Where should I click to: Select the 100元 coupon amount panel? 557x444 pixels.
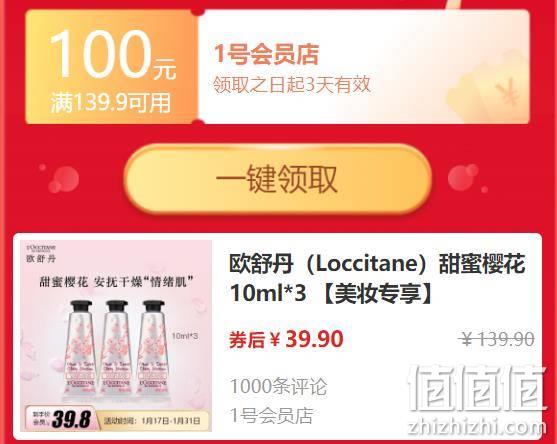111,67
